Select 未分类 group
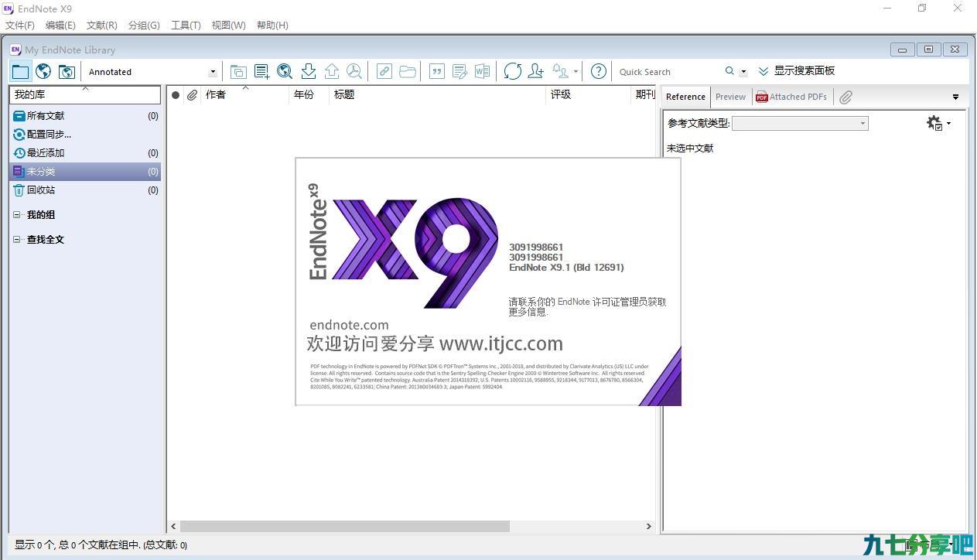977x560 pixels. coord(85,172)
